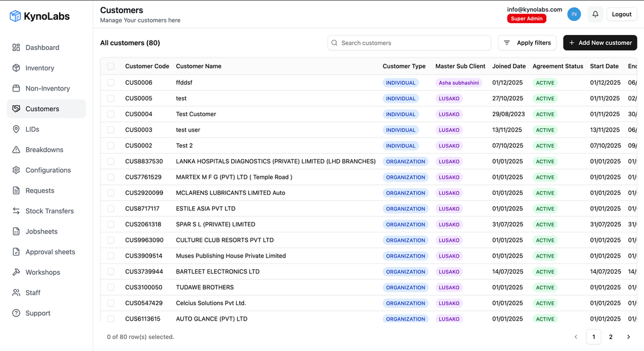Click the Inventory box icon in sidebar

point(16,68)
